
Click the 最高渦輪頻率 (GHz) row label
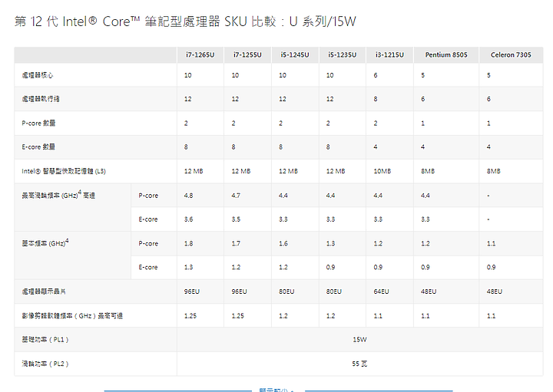click(x=58, y=195)
